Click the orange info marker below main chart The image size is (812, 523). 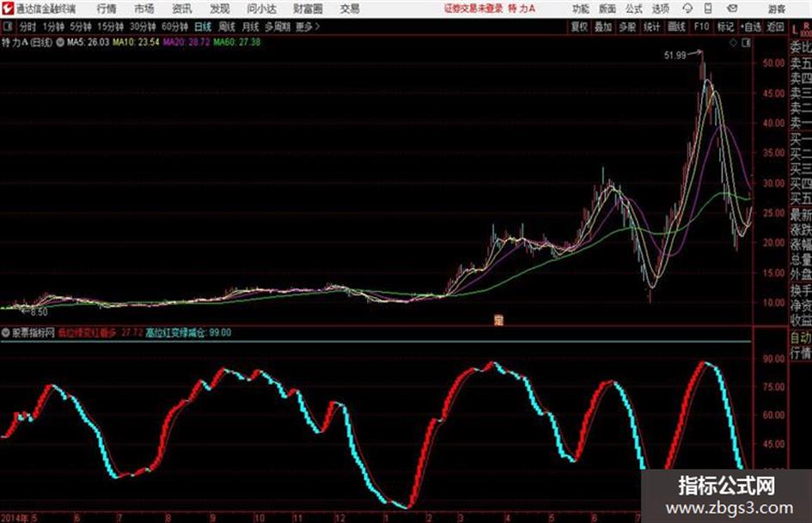pos(498,320)
